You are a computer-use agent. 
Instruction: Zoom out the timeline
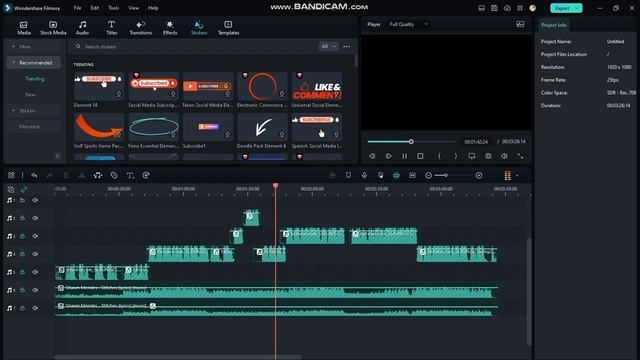[428, 176]
